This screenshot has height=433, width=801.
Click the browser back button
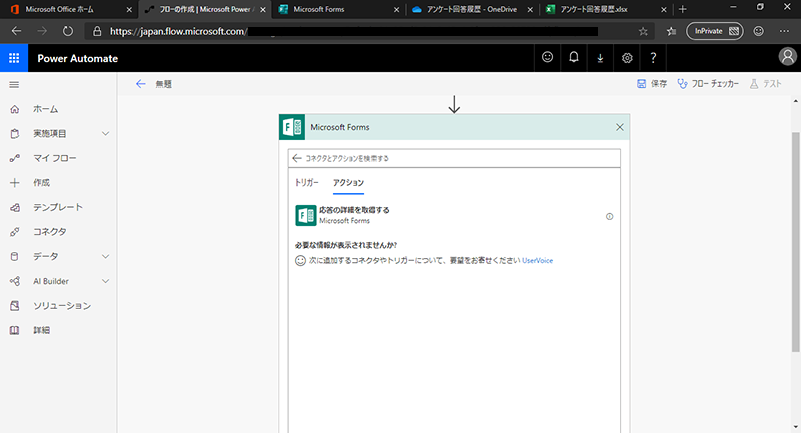coord(16,31)
